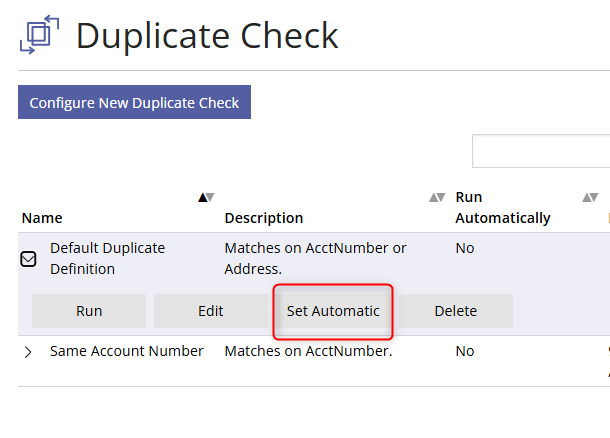Run the Default Duplicate Definition check
The width and height of the screenshot is (610, 438).
[x=89, y=311]
